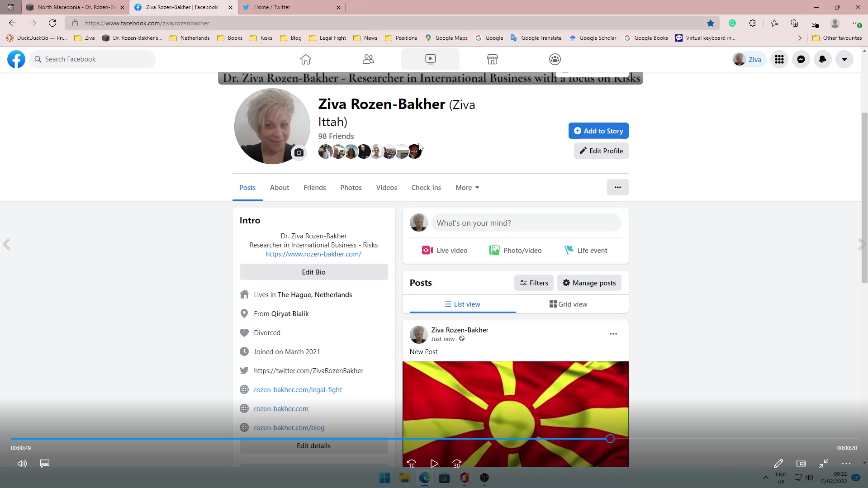Switch to the Check-ins tab
The image size is (868, 488).
[426, 188]
